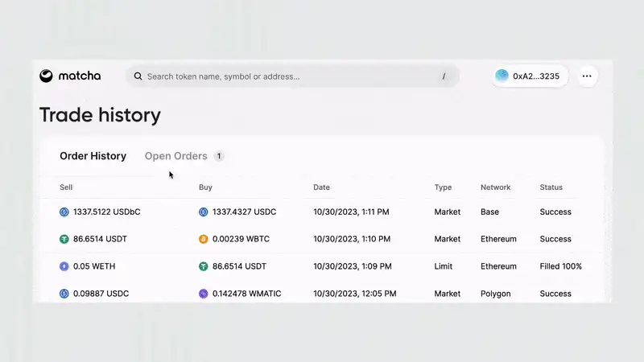The width and height of the screenshot is (644, 362).
Task: Select 0.00239 WBTC buy amount
Action: 241,239
